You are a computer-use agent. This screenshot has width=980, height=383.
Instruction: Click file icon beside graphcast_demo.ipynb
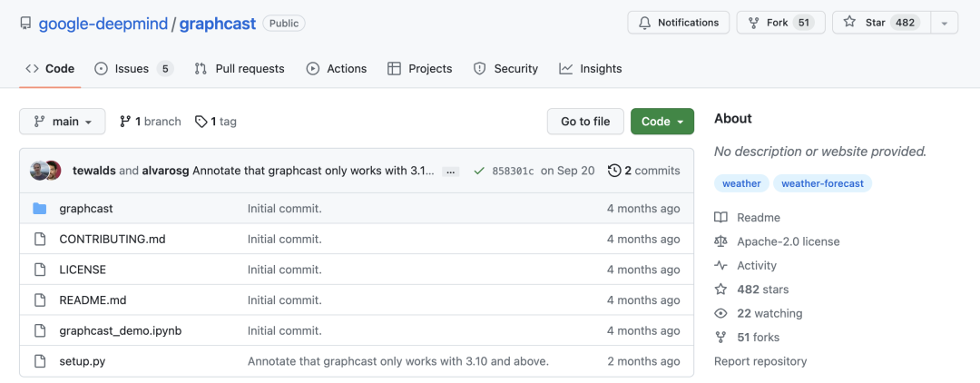coord(40,330)
